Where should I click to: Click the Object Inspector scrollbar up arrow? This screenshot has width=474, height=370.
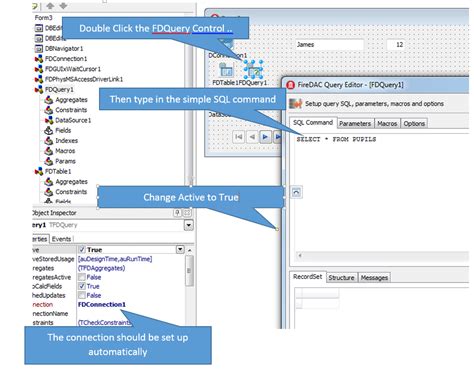click(190, 250)
